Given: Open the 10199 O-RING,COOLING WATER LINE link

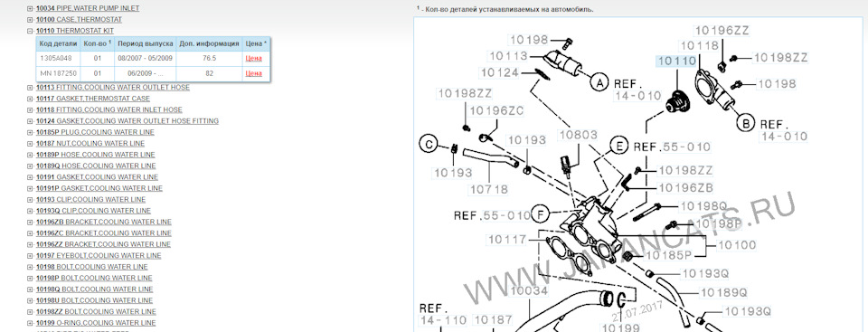Looking at the screenshot, I should point(96,323).
